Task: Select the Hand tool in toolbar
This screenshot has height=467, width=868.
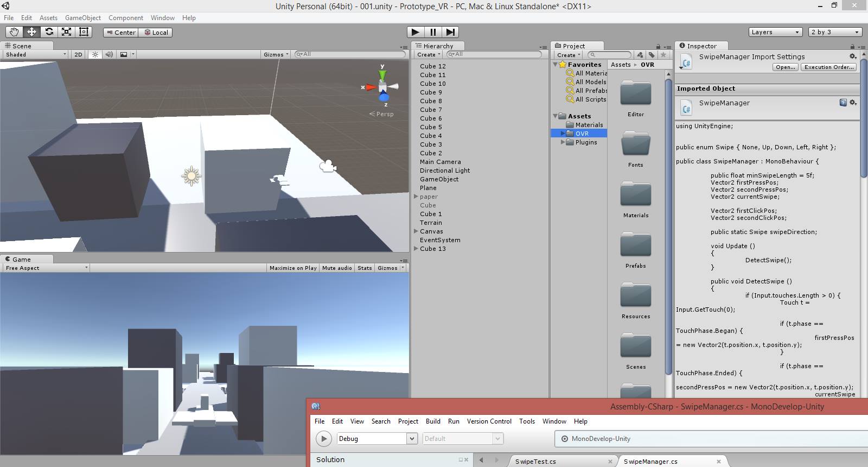Action: pyautogui.click(x=14, y=32)
